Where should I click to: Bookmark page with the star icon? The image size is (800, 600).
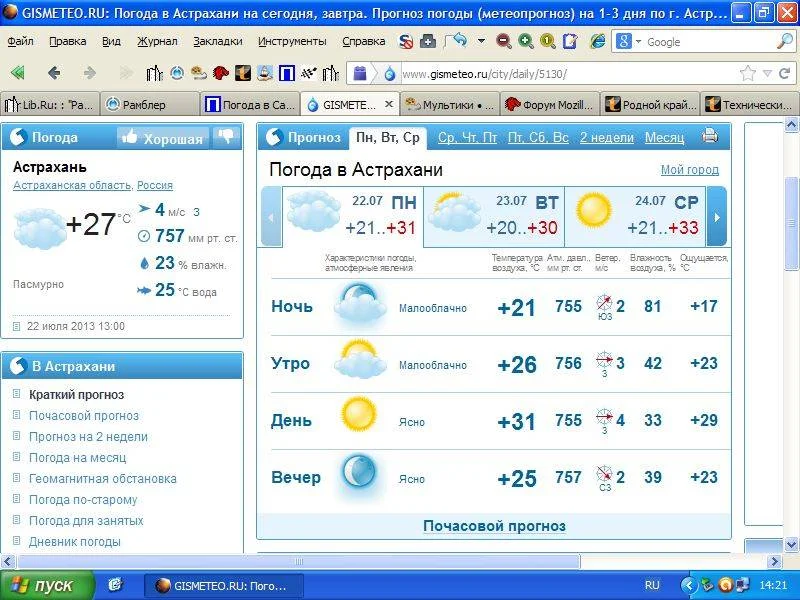(747, 74)
